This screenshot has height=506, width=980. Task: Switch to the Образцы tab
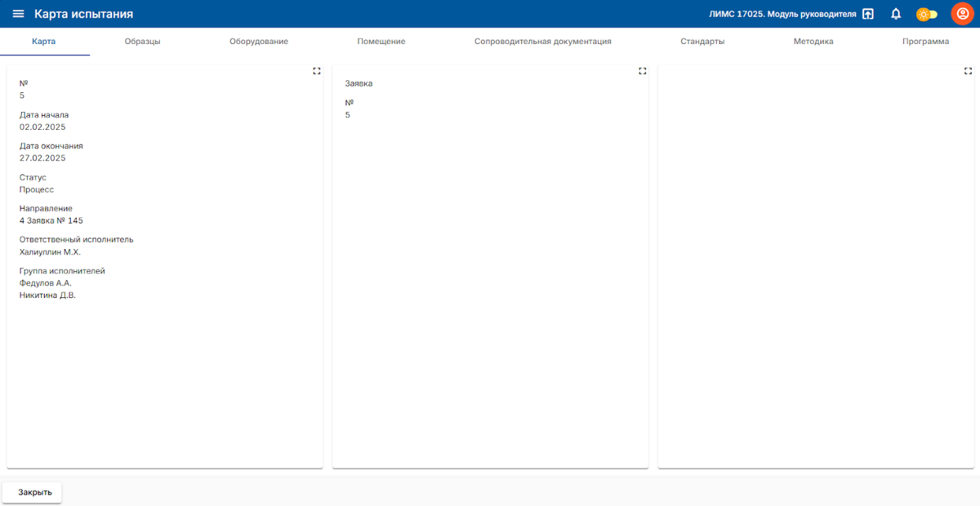[x=142, y=41]
